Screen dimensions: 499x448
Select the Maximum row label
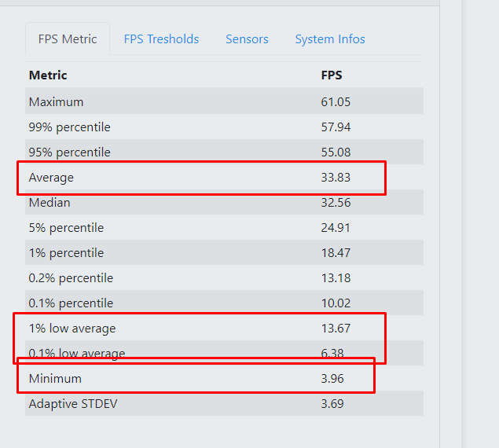pos(56,102)
